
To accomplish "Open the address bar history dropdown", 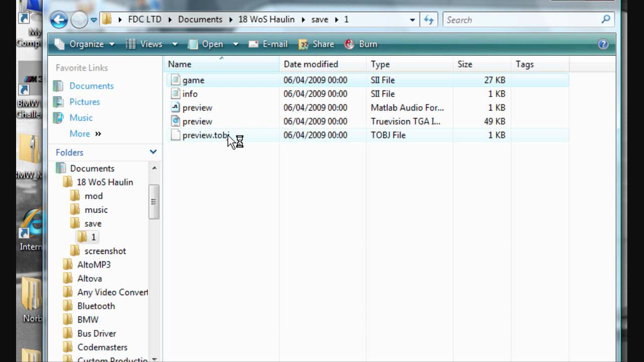I will point(413,20).
